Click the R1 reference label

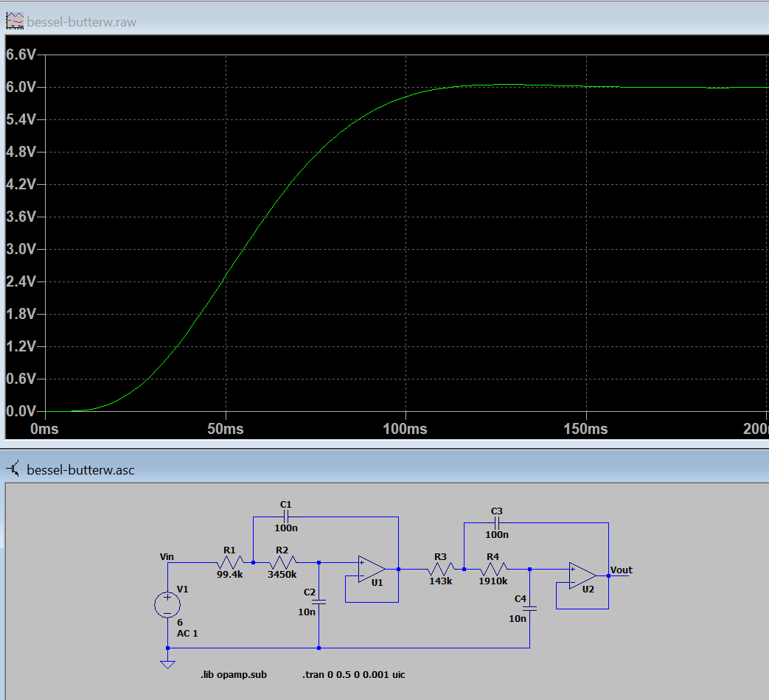tap(229, 550)
